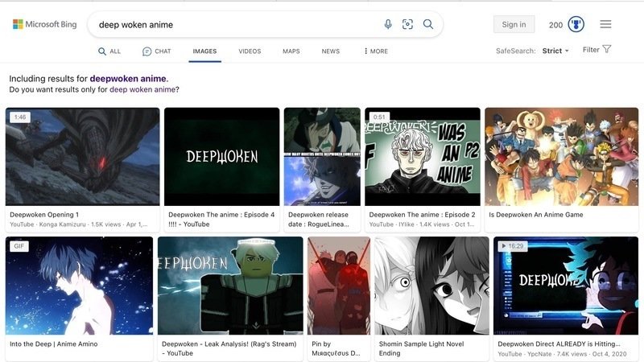Click the magnifying glass search icon
644x362 pixels.
428,24
